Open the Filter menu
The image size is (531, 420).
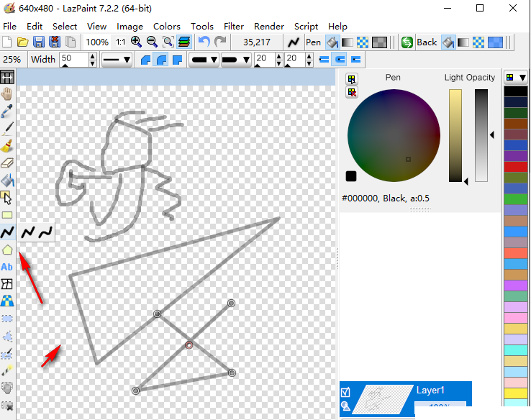pos(233,26)
